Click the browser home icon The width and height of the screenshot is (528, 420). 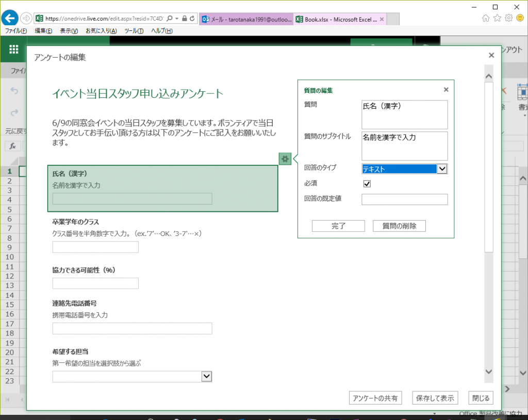486,18
